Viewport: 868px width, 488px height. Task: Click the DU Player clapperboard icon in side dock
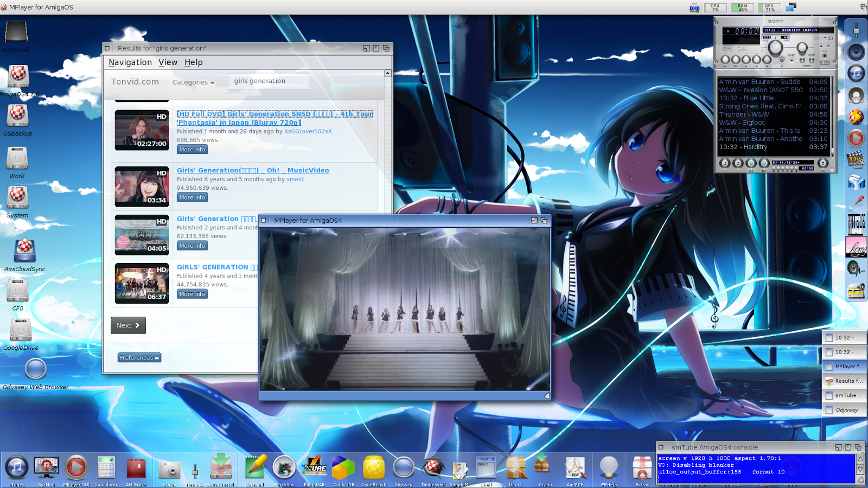coord(856,160)
